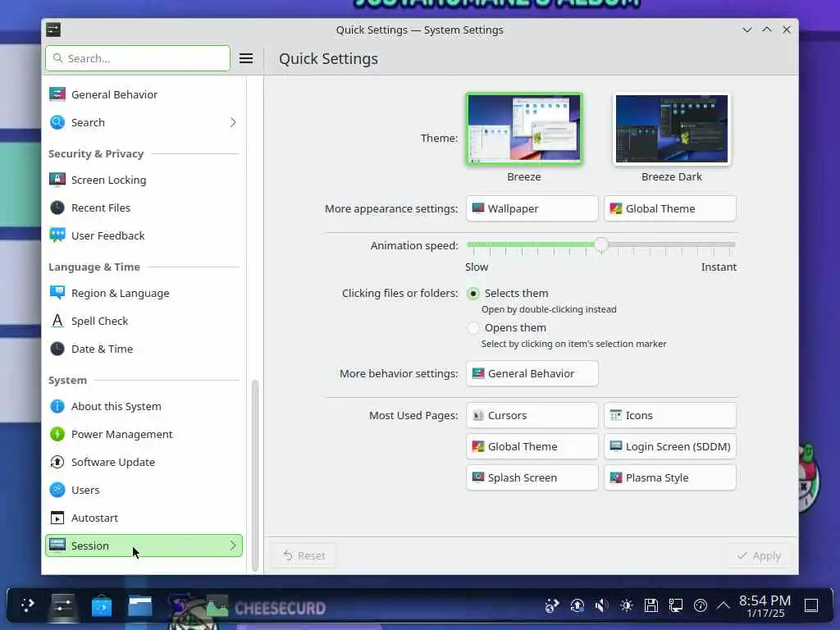Open the application launcher in the taskbar
This screenshot has height=630, width=840.
pos(27,605)
